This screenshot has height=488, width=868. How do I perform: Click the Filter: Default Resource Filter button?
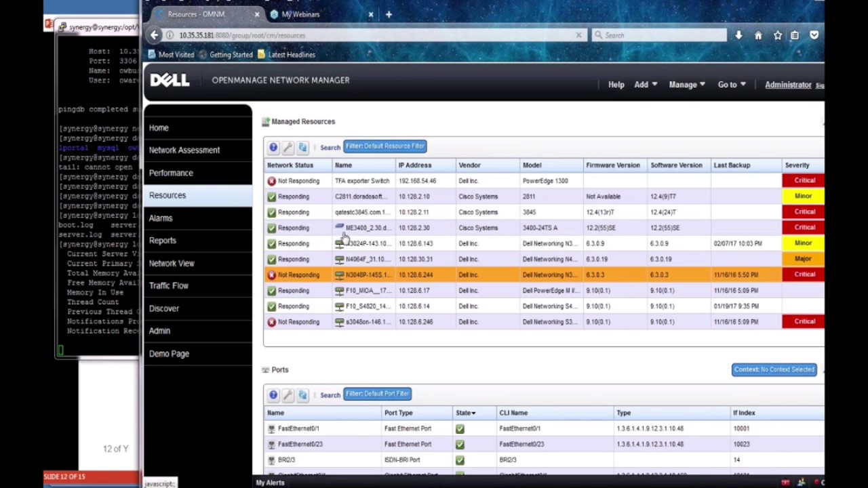384,146
